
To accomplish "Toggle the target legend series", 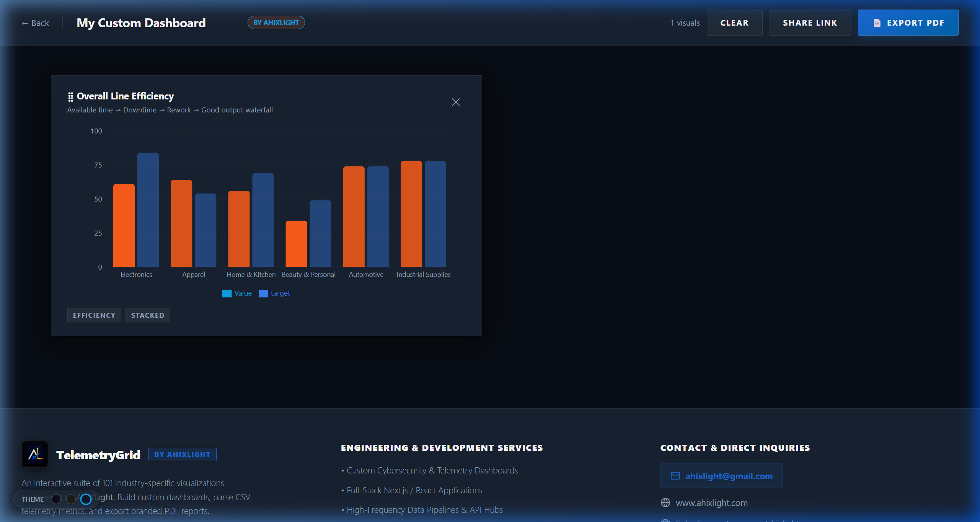I will tap(274, 293).
